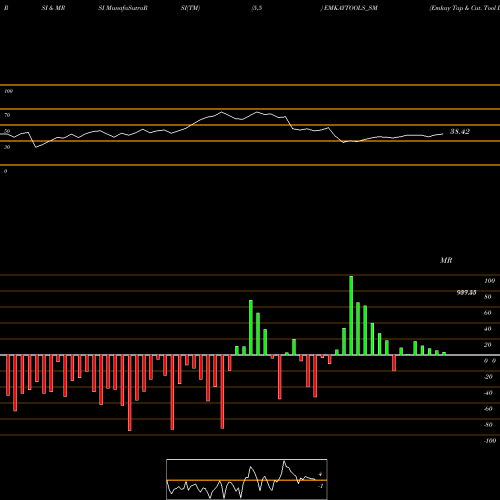Screen dimensions: 500x500
Task: Click the 'SI MunafaSutraR' header text
Action: click(123, 8)
